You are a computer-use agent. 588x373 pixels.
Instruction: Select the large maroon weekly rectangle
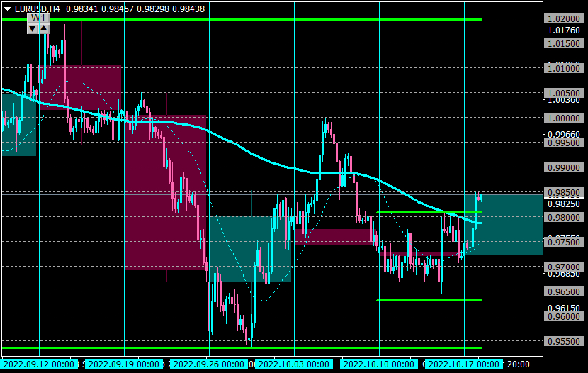point(165,192)
